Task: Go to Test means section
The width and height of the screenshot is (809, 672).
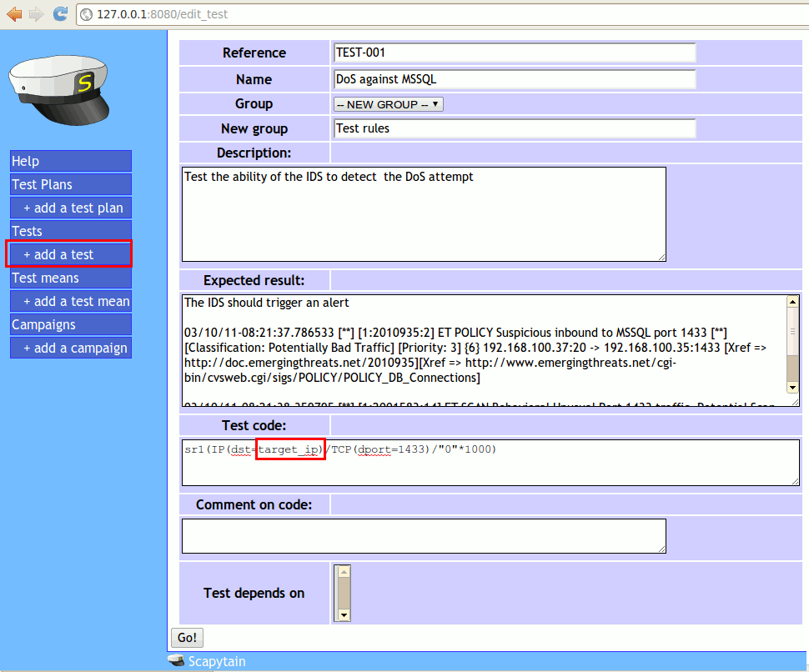Action: pos(71,278)
